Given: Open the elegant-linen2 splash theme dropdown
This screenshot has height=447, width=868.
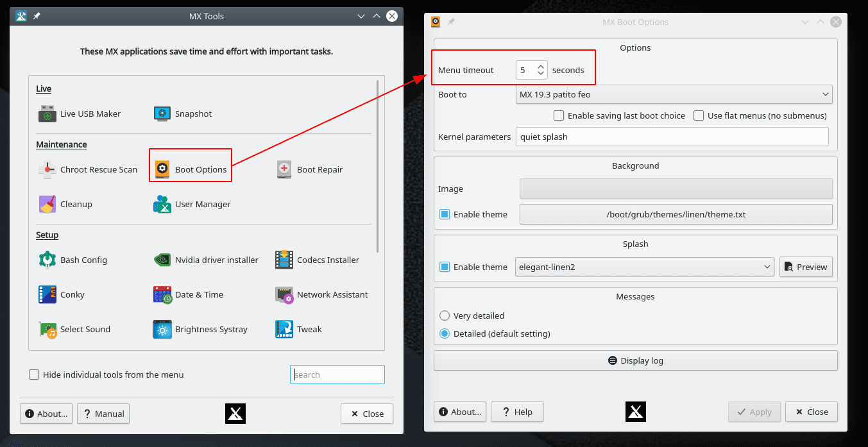Looking at the screenshot, I should point(644,267).
